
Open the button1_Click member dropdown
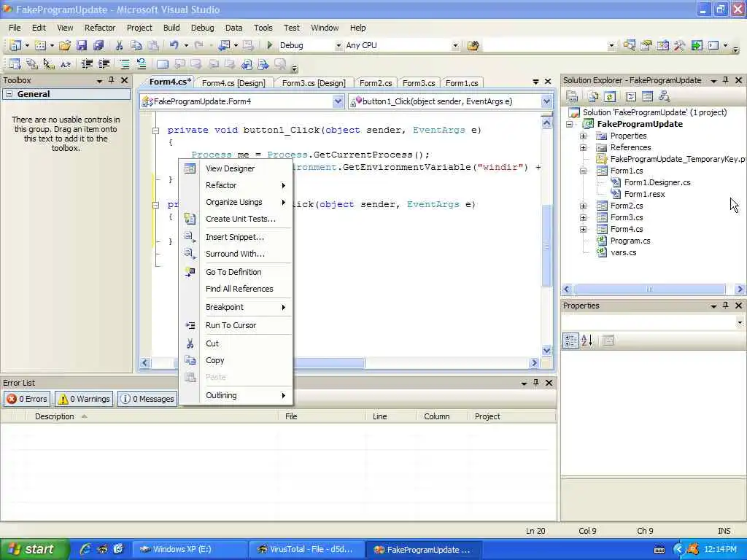tap(546, 101)
